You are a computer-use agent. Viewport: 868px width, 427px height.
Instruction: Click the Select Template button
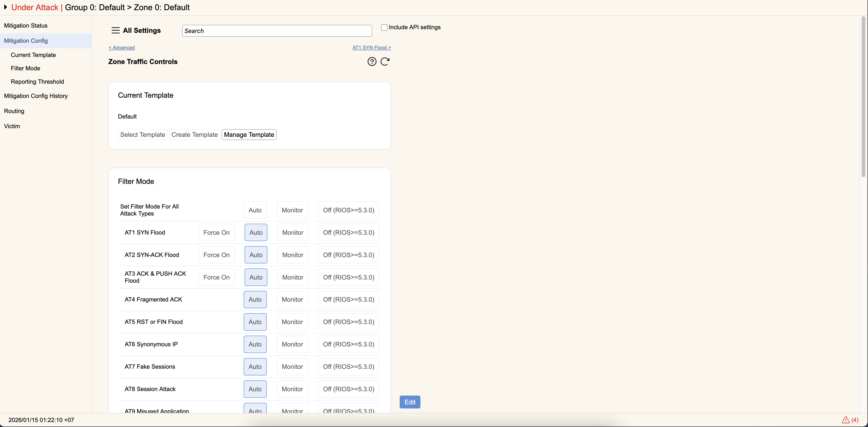coord(143,135)
